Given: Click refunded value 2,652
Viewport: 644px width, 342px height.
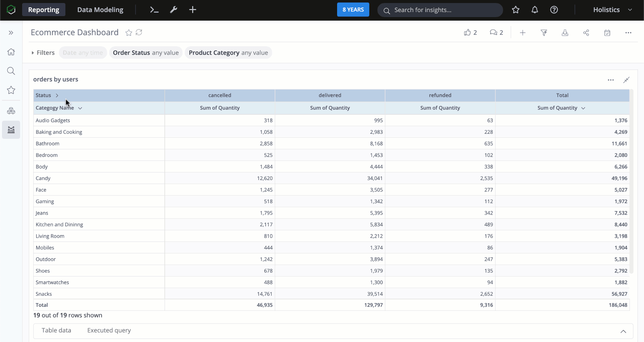Looking at the screenshot, I should [x=486, y=294].
